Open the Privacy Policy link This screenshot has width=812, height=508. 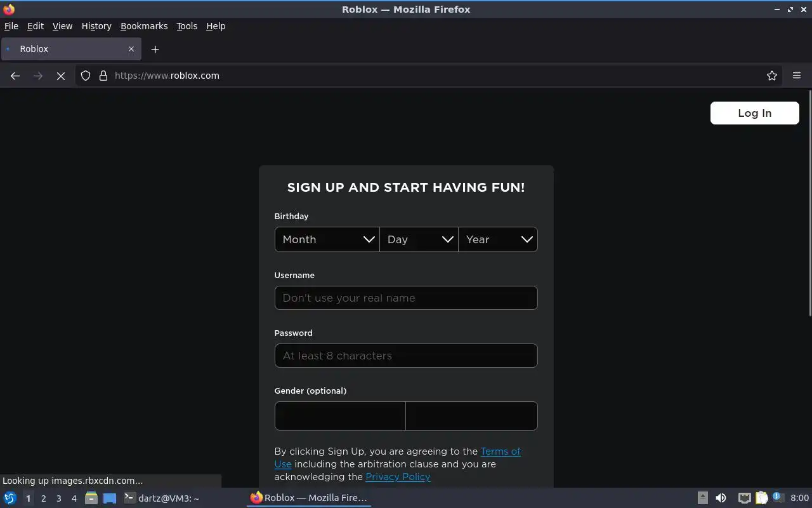tap(398, 477)
